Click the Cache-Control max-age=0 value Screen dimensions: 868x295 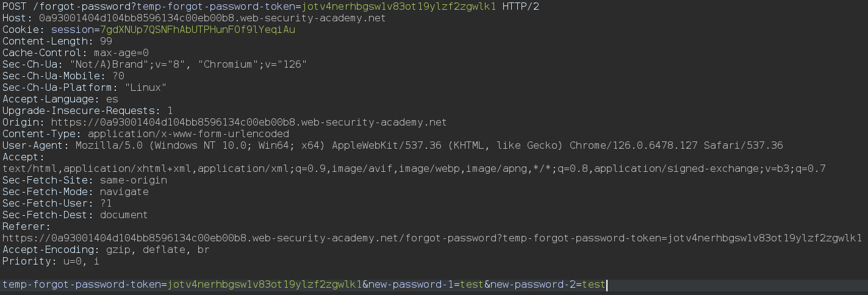coord(121,52)
